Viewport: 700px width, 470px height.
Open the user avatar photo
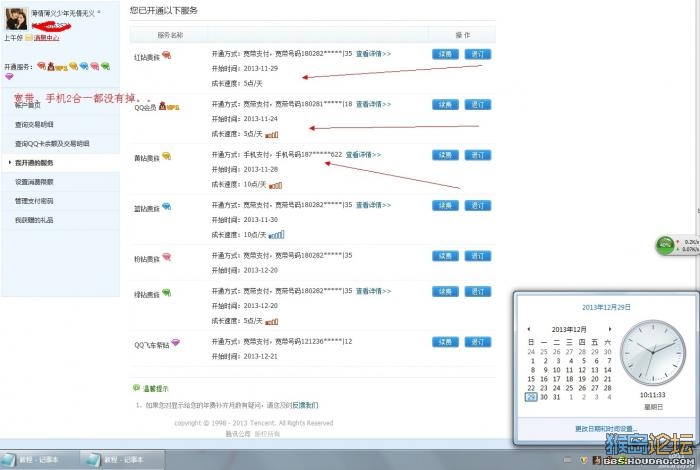click(17, 19)
